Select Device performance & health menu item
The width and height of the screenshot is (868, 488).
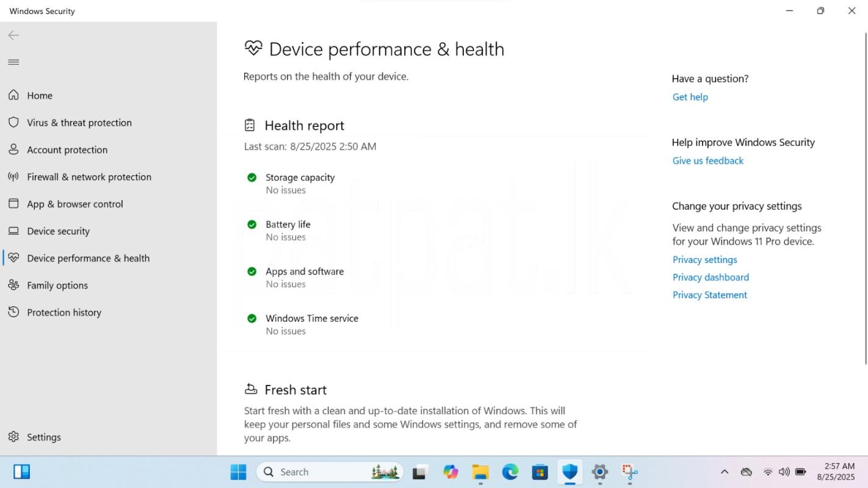(88, 258)
